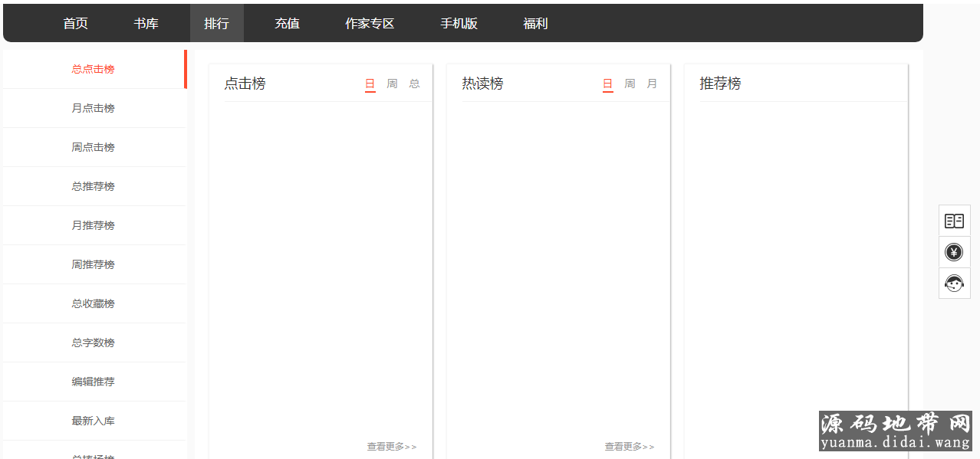Viewport: 980px width, 459px height.
Task: Select 周点击榜 in the left sidebar
Action: tap(94, 147)
